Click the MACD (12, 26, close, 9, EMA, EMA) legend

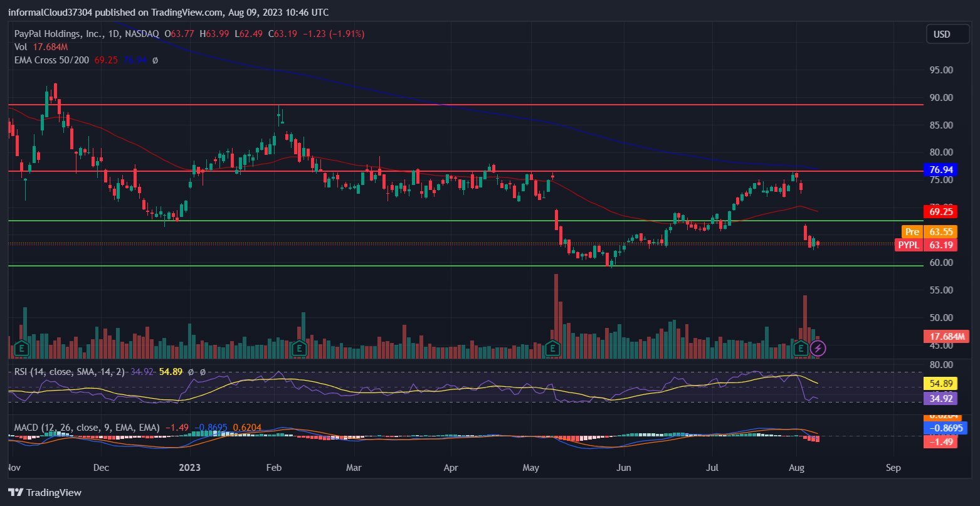87,428
